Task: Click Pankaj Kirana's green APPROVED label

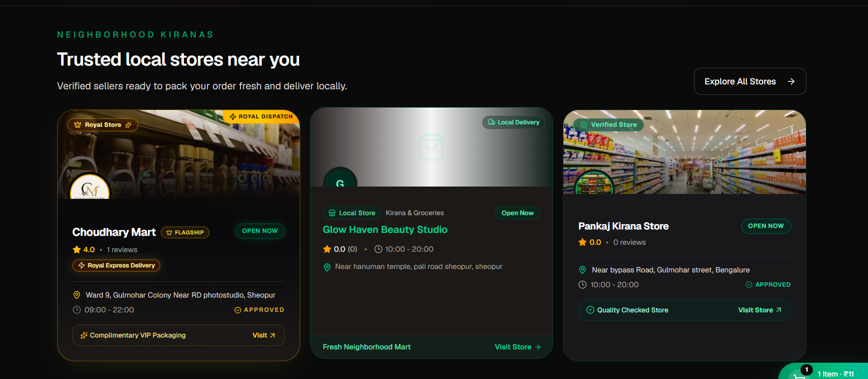Action: point(768,285)
